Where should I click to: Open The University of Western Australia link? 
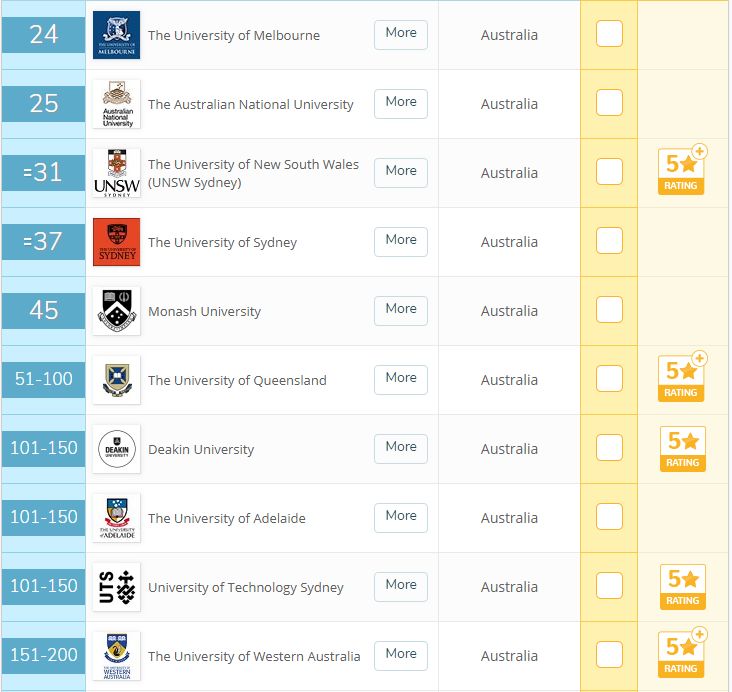[x=254, y=656]
